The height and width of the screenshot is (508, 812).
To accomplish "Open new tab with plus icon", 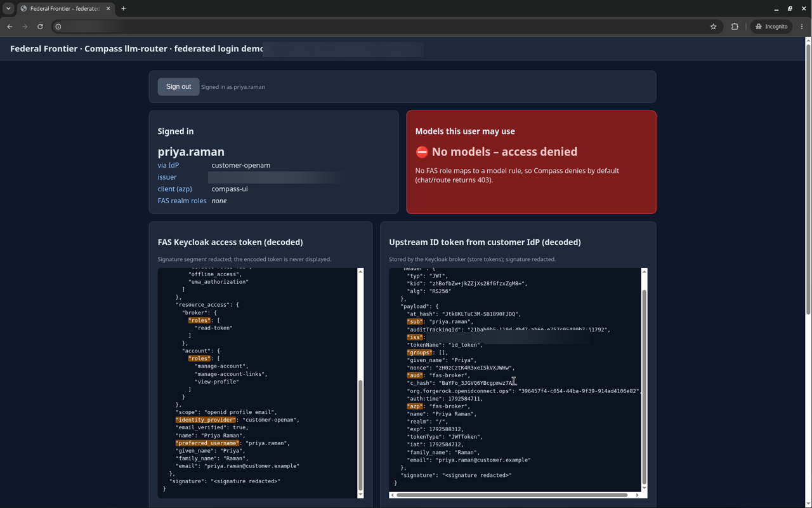I will (x=123, y=9).
